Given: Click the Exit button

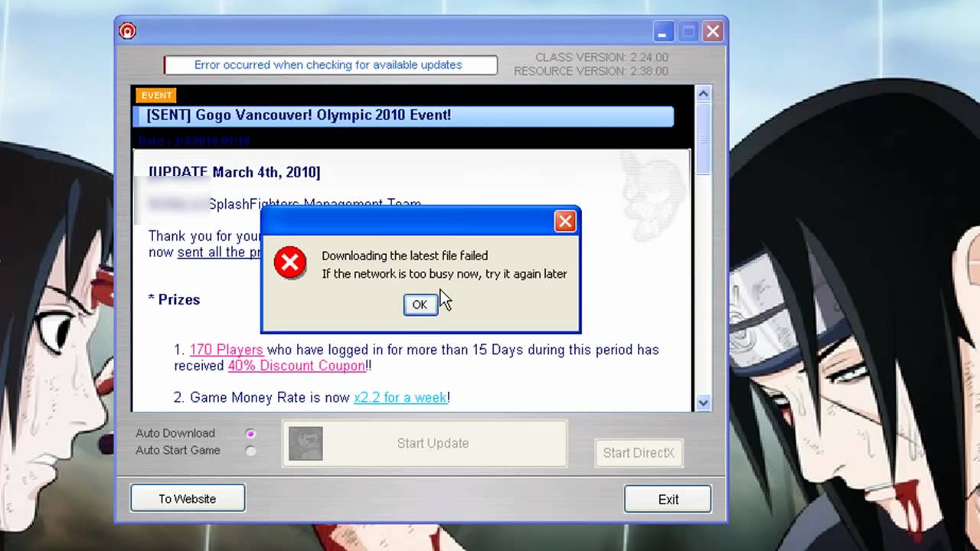Looking at the screenshot, I should 668,499.
